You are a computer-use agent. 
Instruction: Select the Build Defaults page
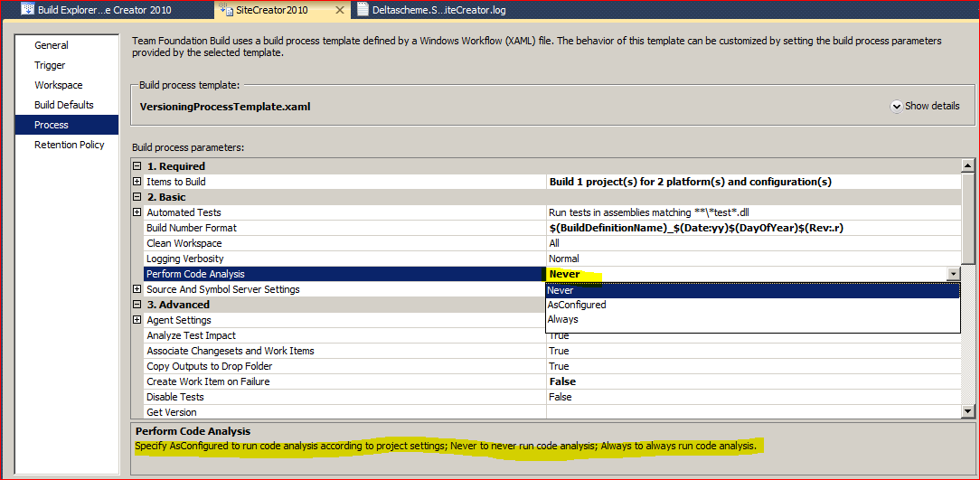click(63, 105)
